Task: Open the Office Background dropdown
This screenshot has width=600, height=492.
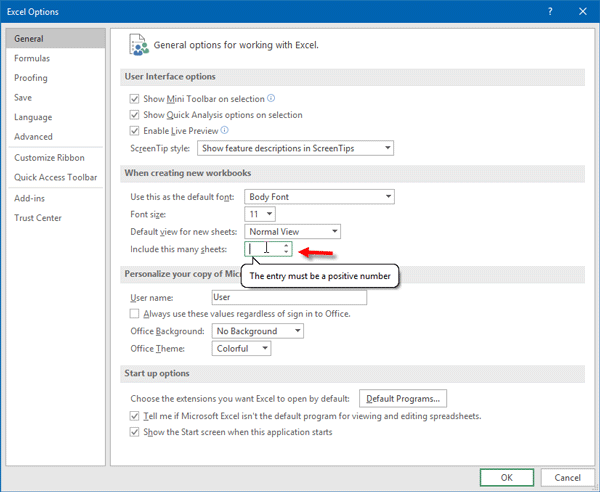Action: (258, 331)
